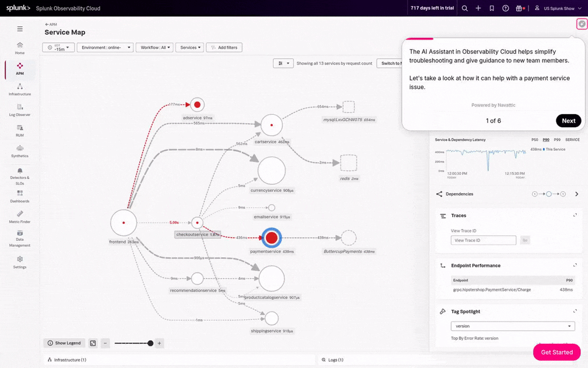588x368 pixels.
Task: Expand the Endpoint Performance panel
Action: [575, 265]
